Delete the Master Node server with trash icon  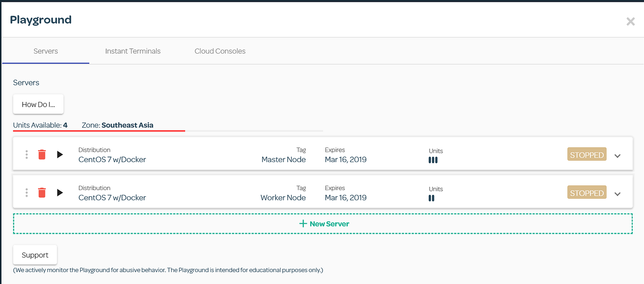click(x=42, y=155)
